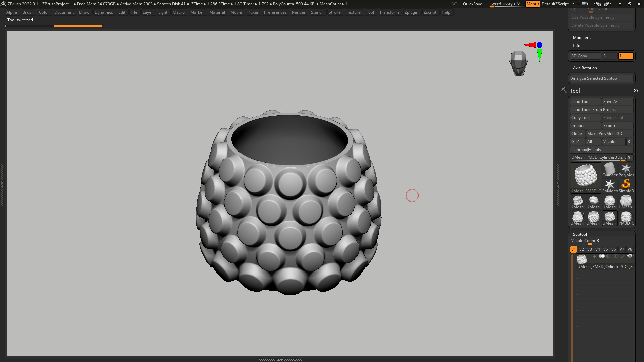The width and height of the screenshot is (644, 362).
Task: Toggle the S button beside 3D Copy
Action: 609,56
